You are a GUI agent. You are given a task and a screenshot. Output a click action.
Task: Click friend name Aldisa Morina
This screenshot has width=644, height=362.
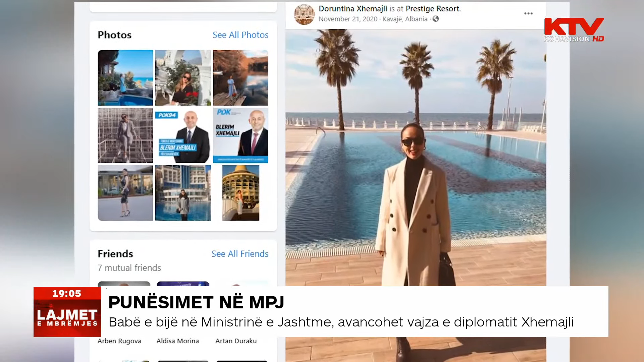(177, 341)
